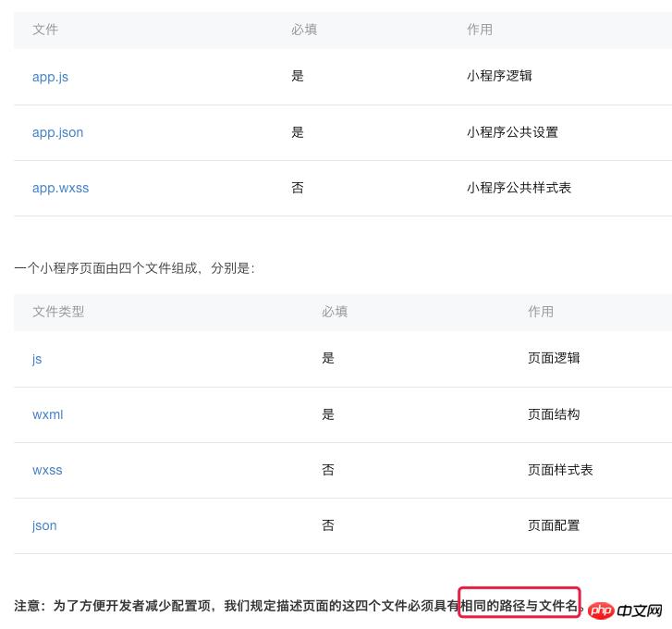Click 作用 header in the page files table
The image size is (672, 629).
coord(541,312)
